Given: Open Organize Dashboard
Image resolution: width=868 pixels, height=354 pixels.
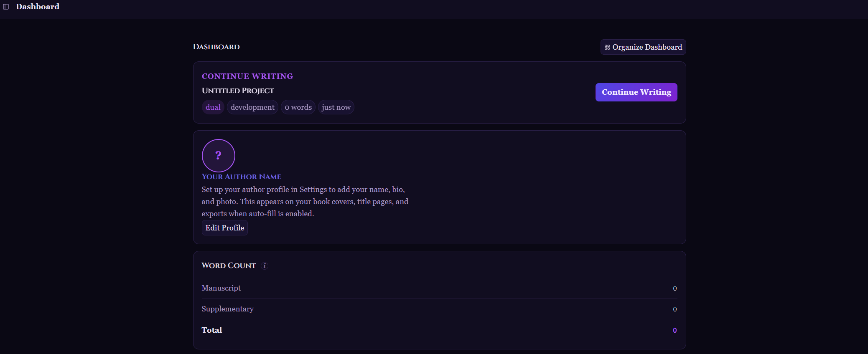Looking at the screenshot, I should pos(643,47).
